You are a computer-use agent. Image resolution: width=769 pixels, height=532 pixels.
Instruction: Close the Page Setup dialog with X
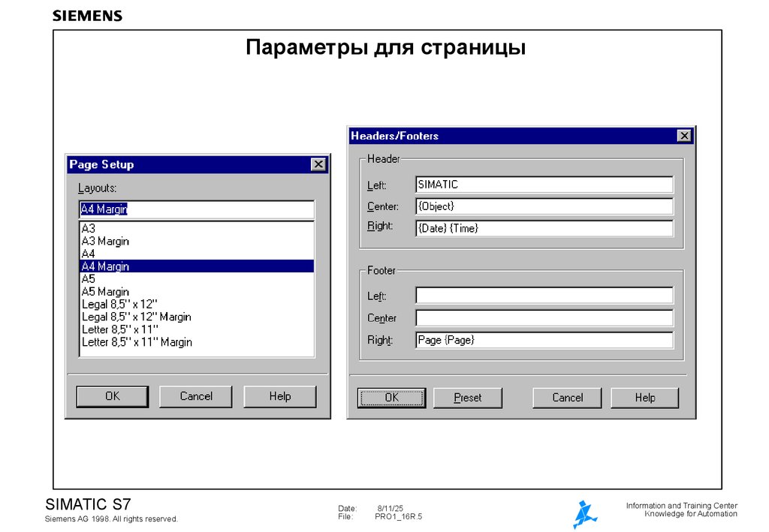point(318,164)
